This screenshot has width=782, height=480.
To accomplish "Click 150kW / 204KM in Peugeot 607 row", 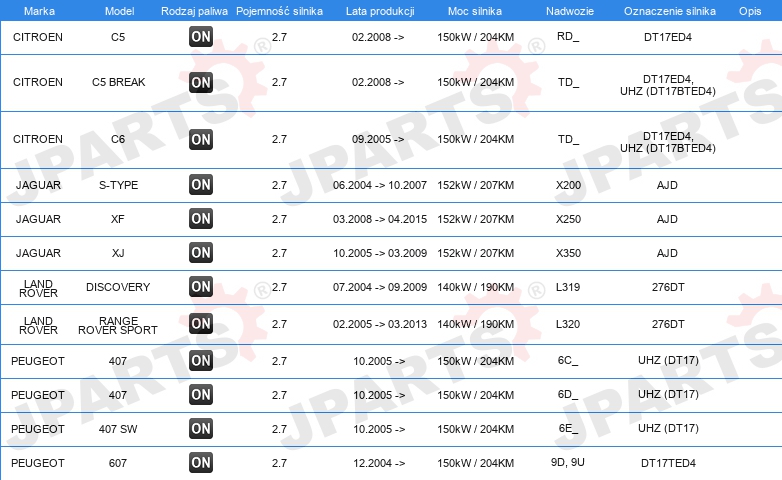I will 475,463.
